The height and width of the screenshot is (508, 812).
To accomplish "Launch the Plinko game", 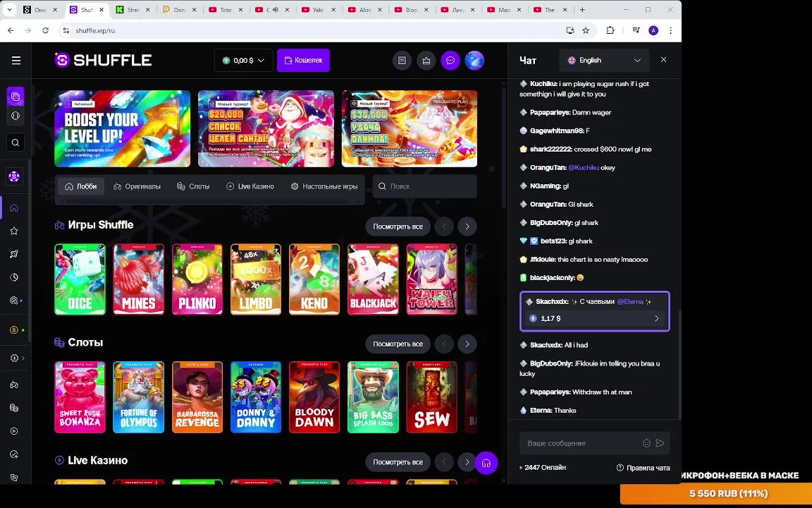I will click(x=197, y=279).
